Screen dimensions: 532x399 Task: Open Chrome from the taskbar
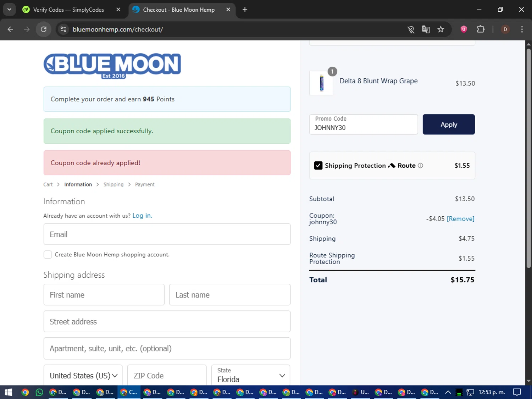(25, 392)
